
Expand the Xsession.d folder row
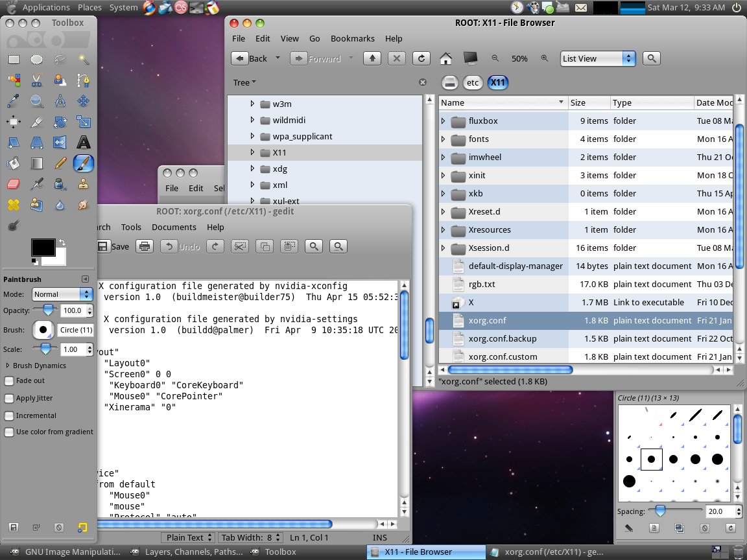point(443,248)
